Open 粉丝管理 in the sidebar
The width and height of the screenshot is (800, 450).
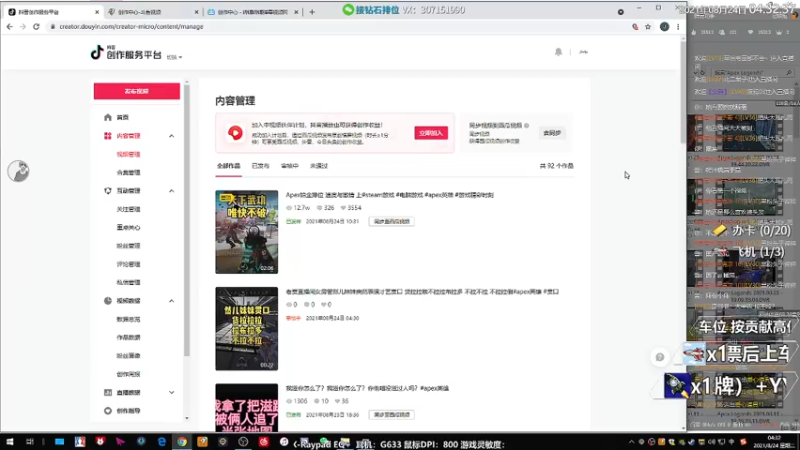tap(128, 246)
